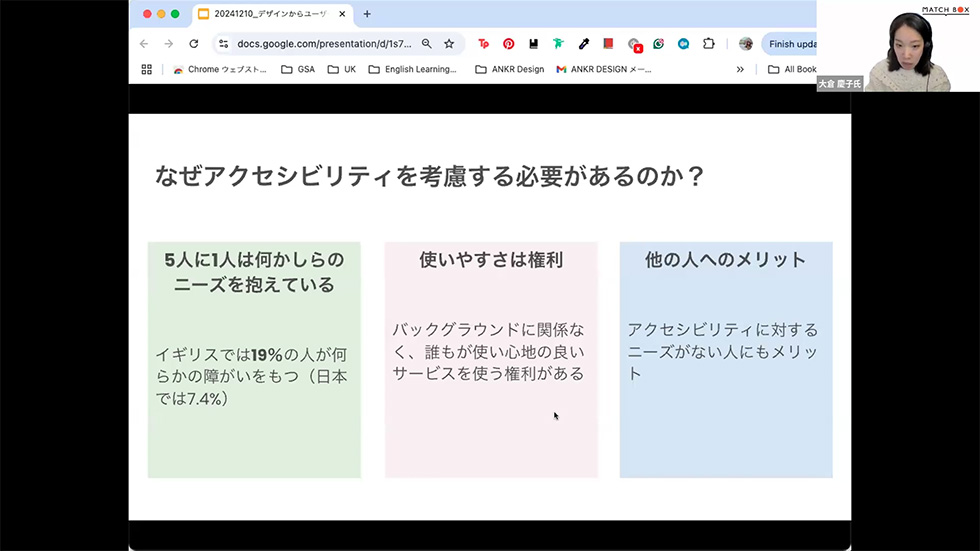This screenshot has width=980, height=551.
Task: Click the pink card heading 使いやすさは権利
Action: 491,259
